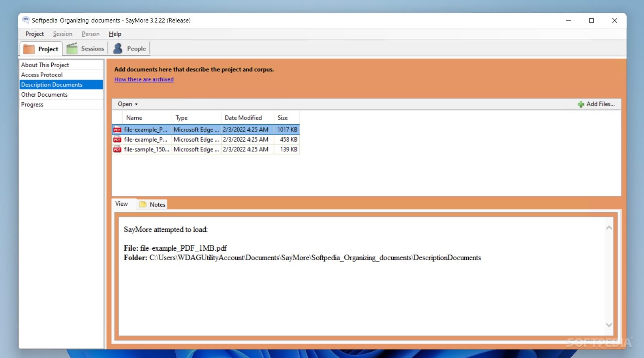This screenshot has height=358, width=644.
Task: Switch to the Notes tab
Action: pos(152,204)
